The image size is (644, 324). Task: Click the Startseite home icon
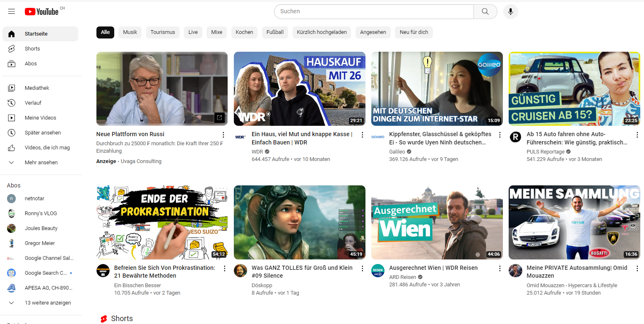point(12,34)
